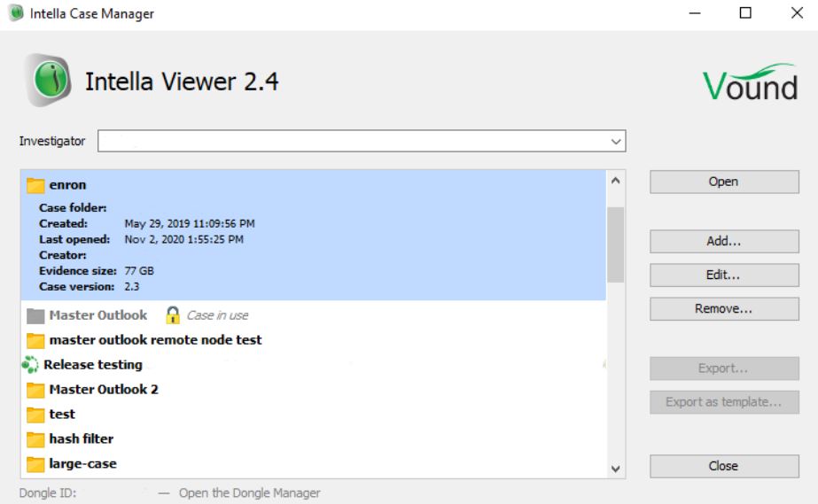The width and height of the screenshot is (818, 504).
Task: Click the green spinner icon beside Release testing
Action: (x=30, y=364)
